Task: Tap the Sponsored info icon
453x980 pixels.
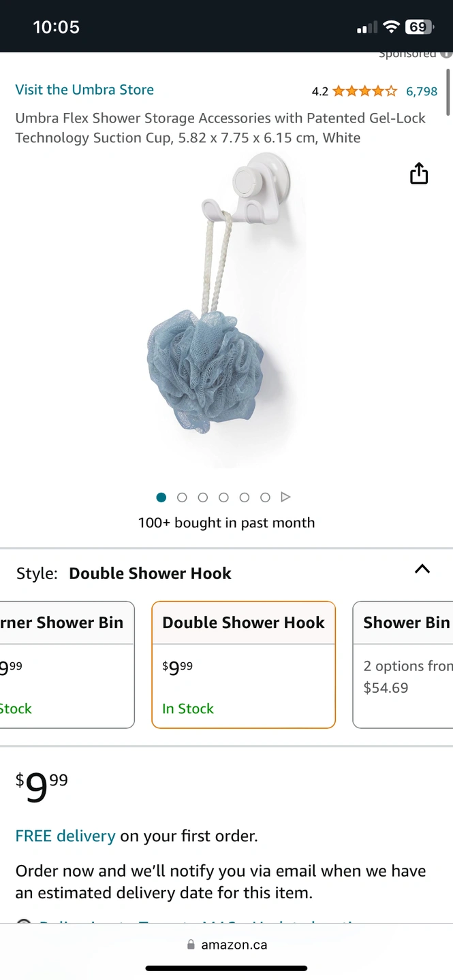Action: (446, 54)
